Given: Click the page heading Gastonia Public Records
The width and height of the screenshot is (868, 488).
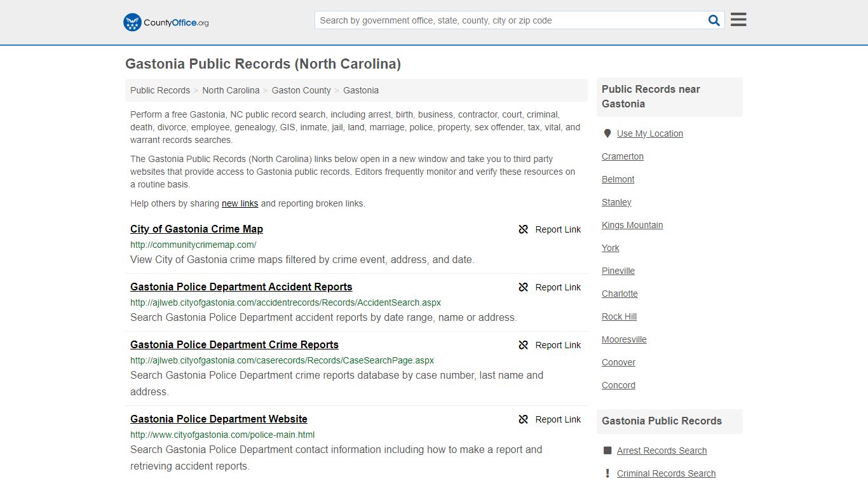Looking at the screenshot, I should coord(263,64).
